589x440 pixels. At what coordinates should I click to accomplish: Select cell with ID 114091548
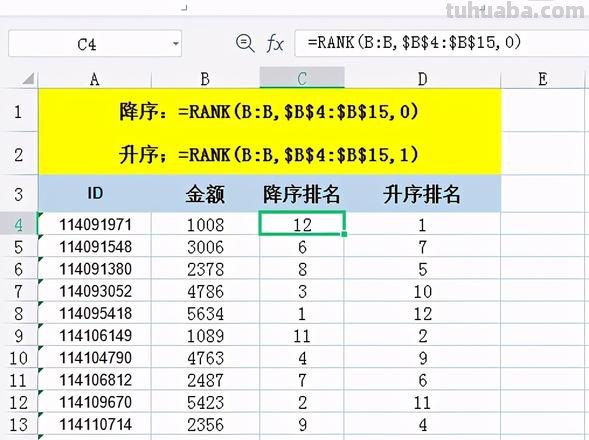pyautogui.click(x=95, y=246)
